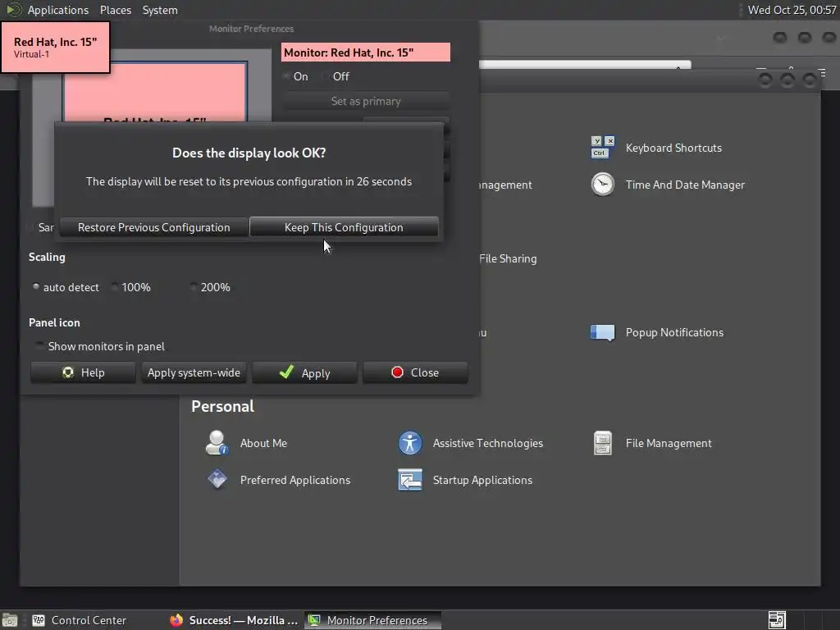Open File Management cabinet icon
Viewport: 840px width, 630px height.
(x=603, y=443)
